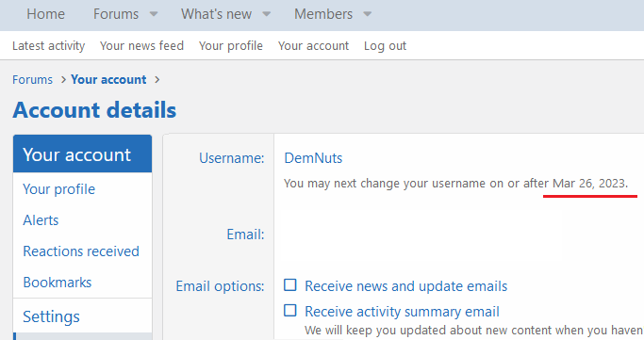Open Bookmarks in the sidebar
The image size is (644, 340).
pyautogui.click(x=58, y=283)
